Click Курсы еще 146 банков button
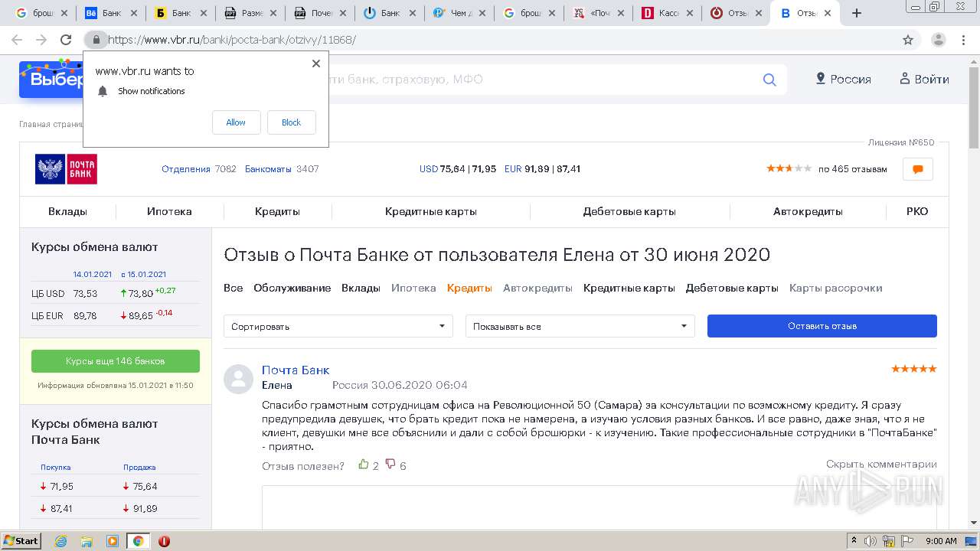This screenshot has height=551, width=980. tap(116, 361)
